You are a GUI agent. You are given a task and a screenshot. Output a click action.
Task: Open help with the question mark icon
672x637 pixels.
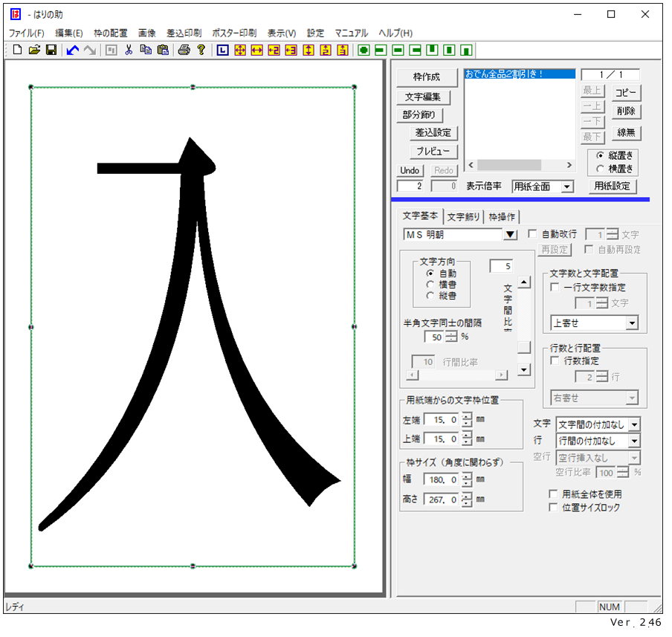tap(201, 50)
